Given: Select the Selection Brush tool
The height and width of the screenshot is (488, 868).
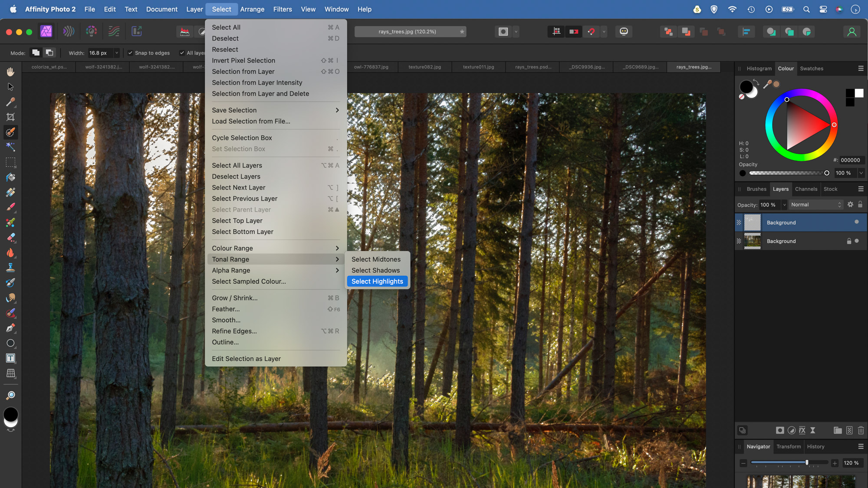Looking at the screenshot, I should pos(10,132).
